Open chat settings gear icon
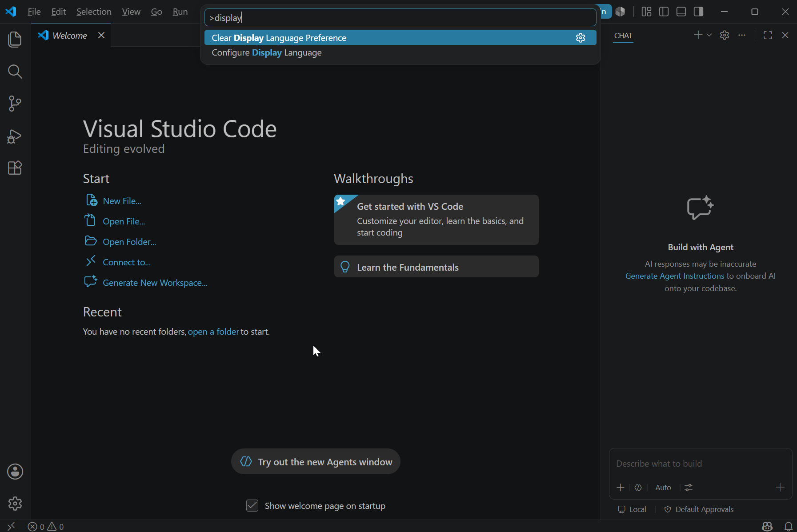797x532 pixels. (725, 35)
